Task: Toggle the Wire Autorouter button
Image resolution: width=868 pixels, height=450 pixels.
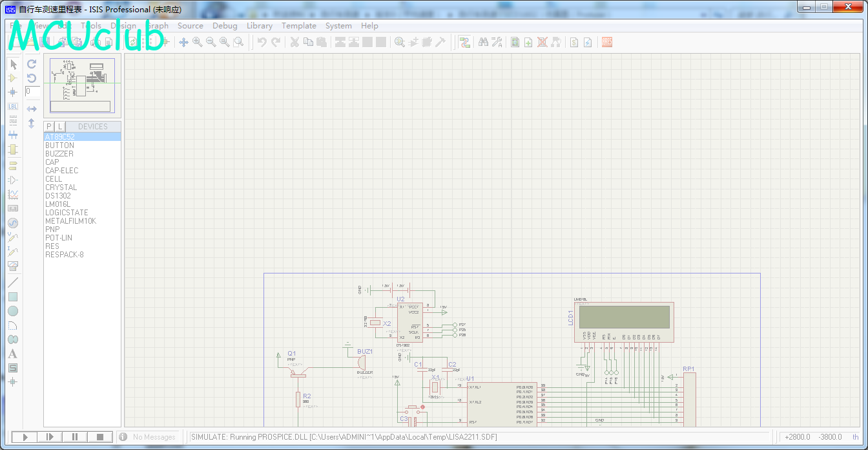Action: pos(464,42)
